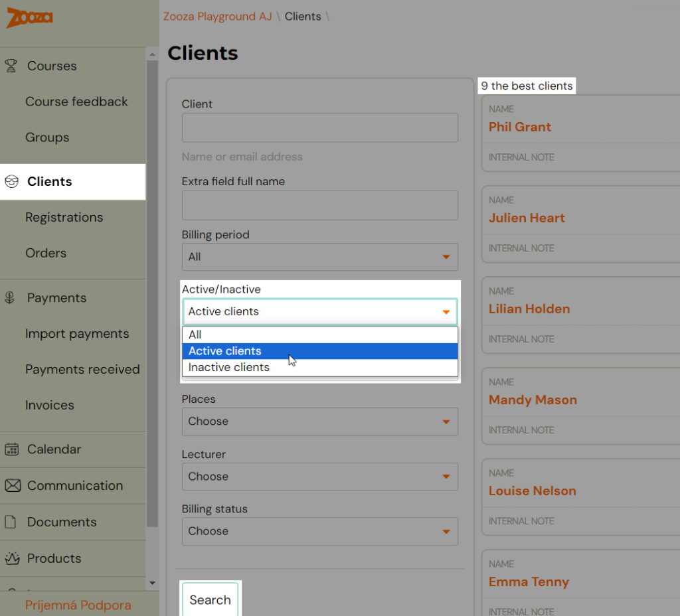Open client Julien Heart
This screenshot has height=616, width=680.
click(x=527, y=218)
